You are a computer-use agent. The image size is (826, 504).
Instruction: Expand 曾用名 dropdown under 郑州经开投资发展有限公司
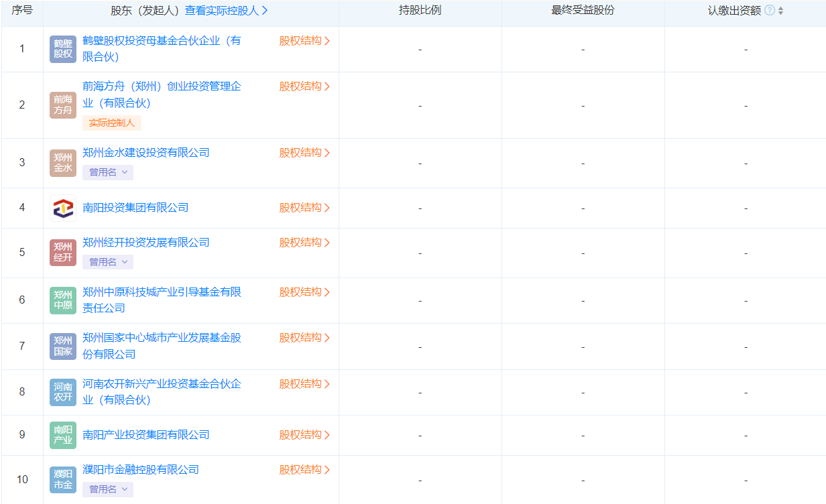(x=108, y=262)
